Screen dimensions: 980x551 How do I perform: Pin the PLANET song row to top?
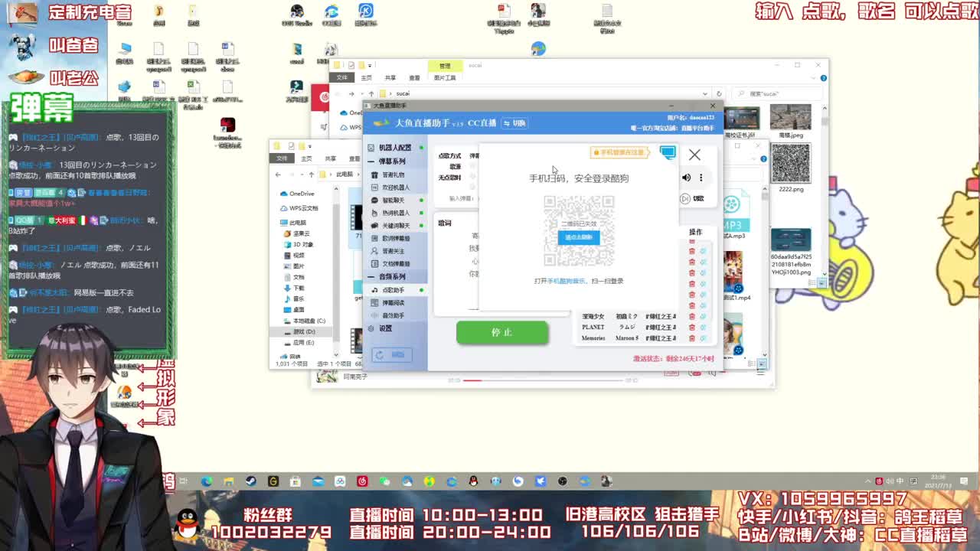pyautogui.click(x=703, y=328)
